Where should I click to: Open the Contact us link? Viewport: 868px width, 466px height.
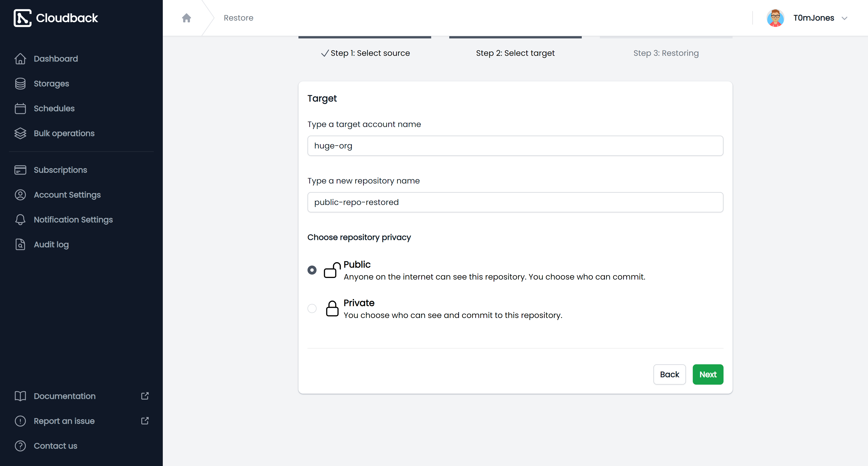pyautogui.click(x=55, y=446)
